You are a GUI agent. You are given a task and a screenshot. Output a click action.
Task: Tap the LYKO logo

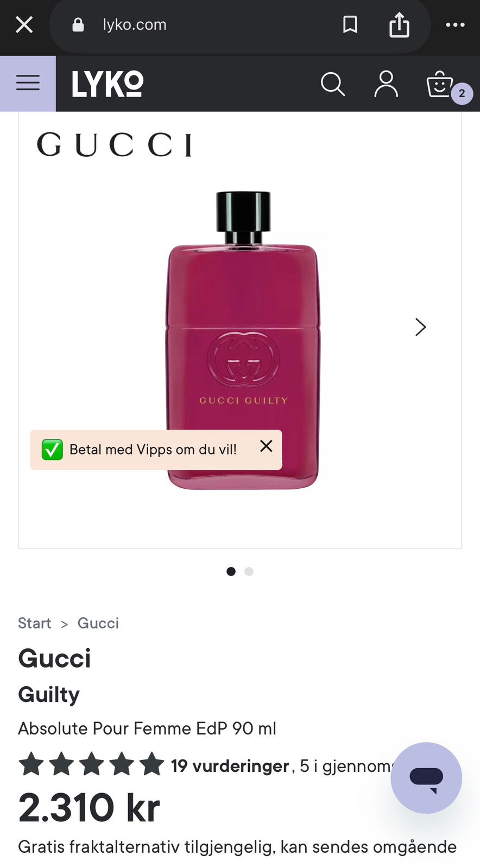pyautogui.click(x=108, y=84)
